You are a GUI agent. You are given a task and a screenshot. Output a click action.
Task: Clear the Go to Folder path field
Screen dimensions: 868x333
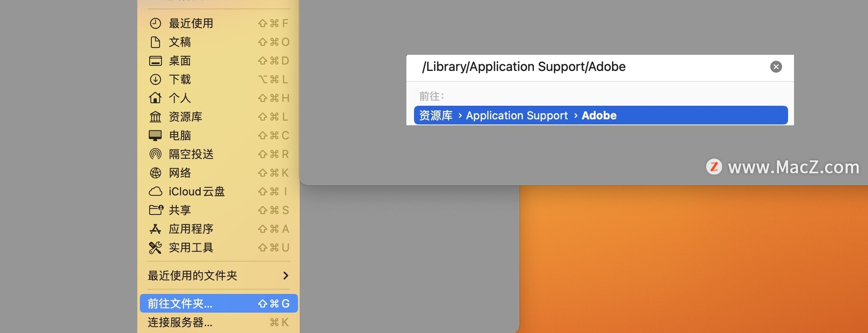click(776, 67)
